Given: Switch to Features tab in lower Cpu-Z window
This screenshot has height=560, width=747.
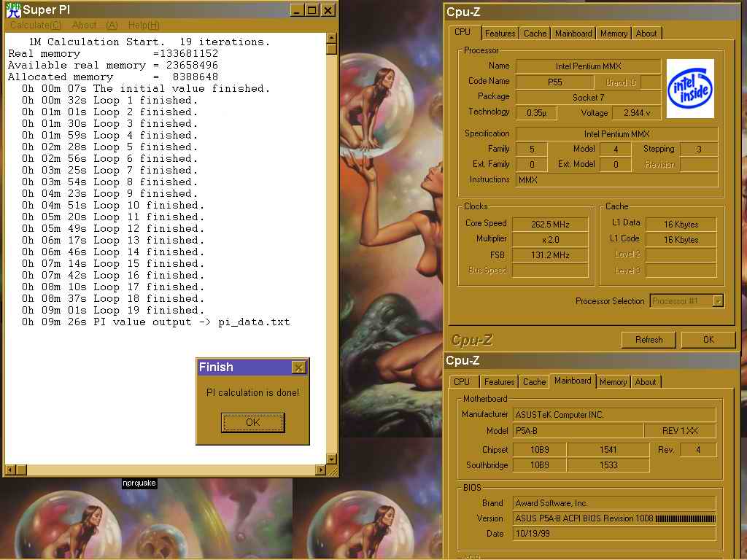Looking at the screenshot, I should pos(499,382).
